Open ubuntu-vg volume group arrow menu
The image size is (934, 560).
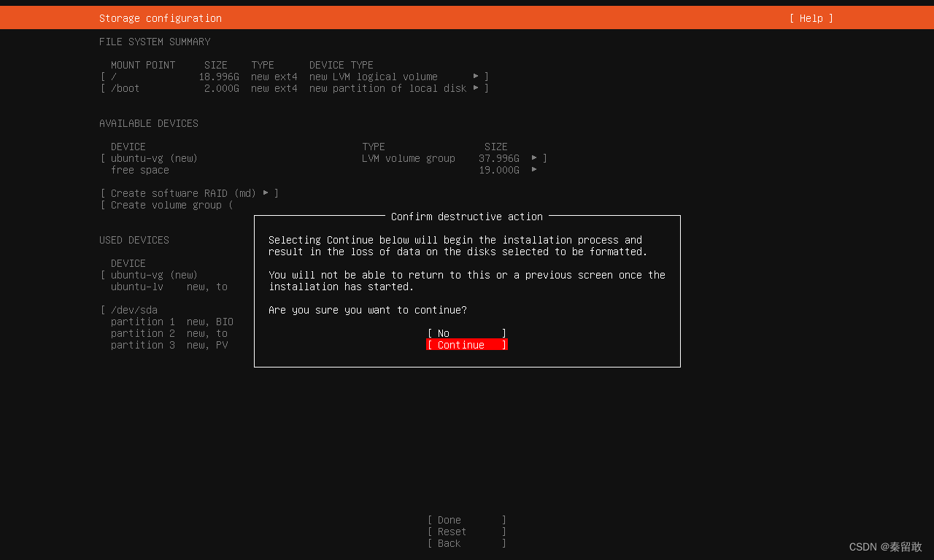534,157
